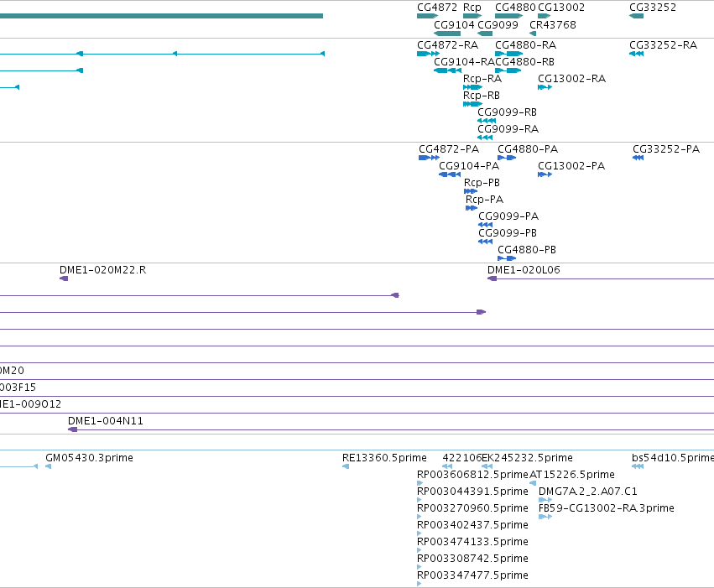Open BAC clone DME1-020L06
Screen dimensions: 714x588
pyautogui.click(x=524, y=270)
